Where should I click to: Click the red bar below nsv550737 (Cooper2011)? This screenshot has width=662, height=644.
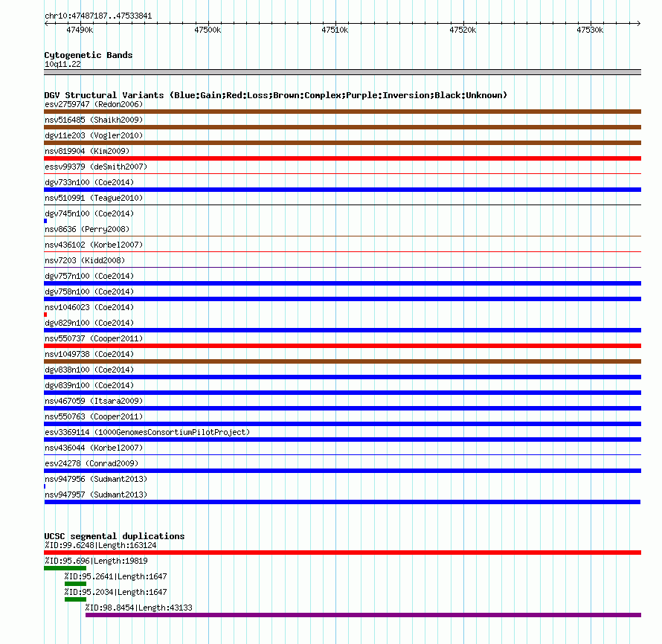[342, 346]
